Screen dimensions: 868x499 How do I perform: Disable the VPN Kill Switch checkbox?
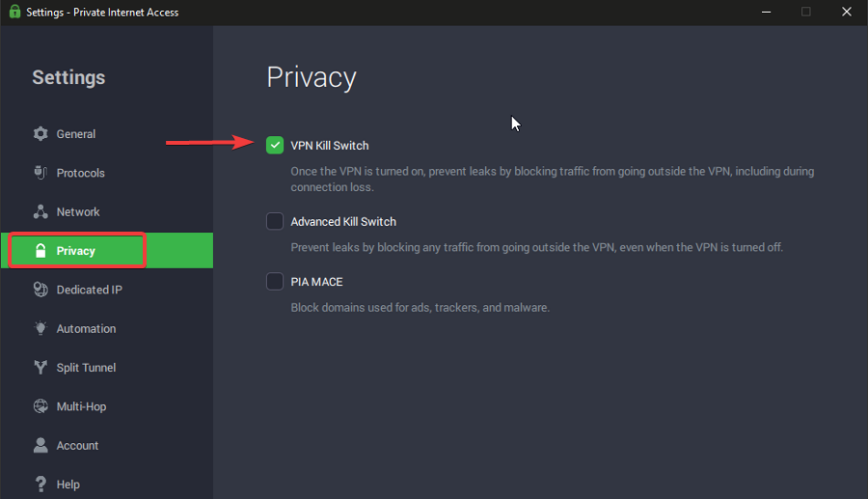(275, 145)
